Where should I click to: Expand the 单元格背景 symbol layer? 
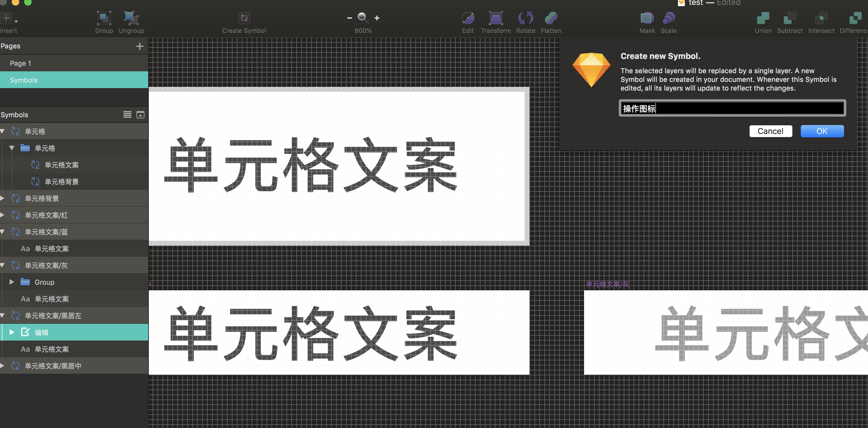[3, 198]
